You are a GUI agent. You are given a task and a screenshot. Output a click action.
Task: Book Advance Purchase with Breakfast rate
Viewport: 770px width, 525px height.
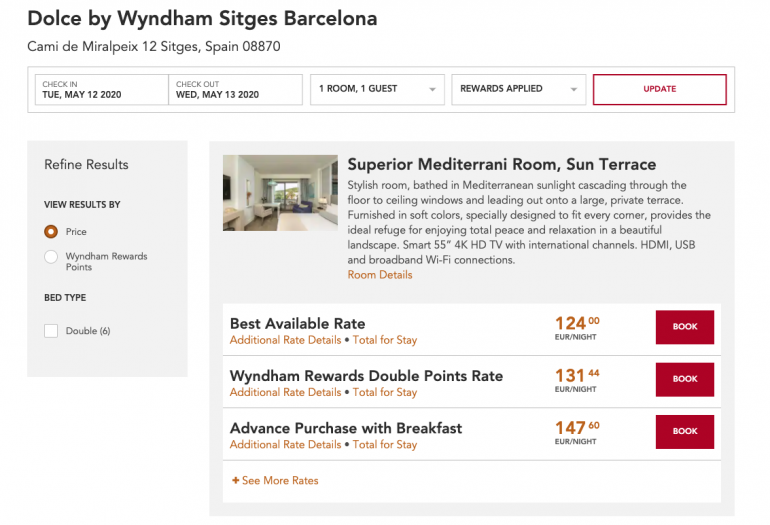pyautogui.click(x=684, y=431)
